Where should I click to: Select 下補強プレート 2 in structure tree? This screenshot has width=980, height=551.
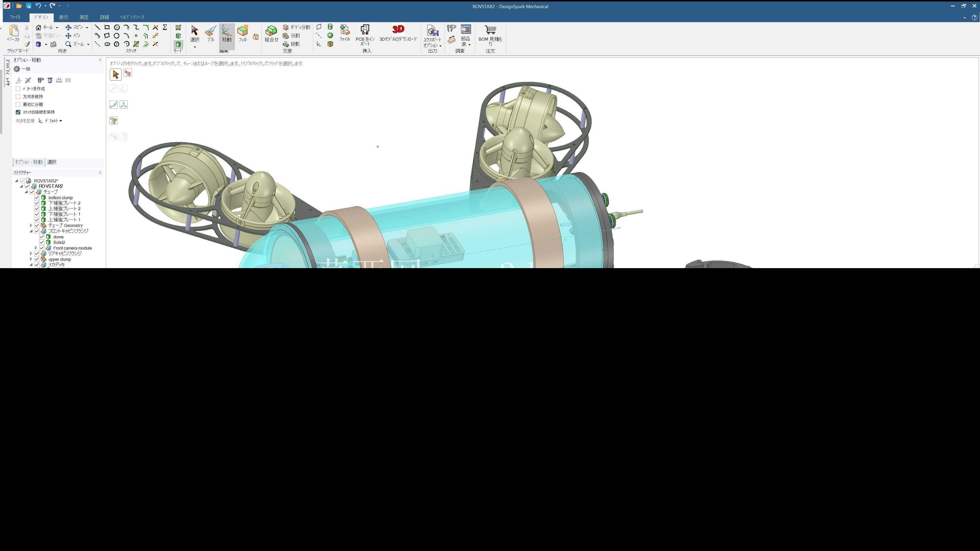point(64,204)
